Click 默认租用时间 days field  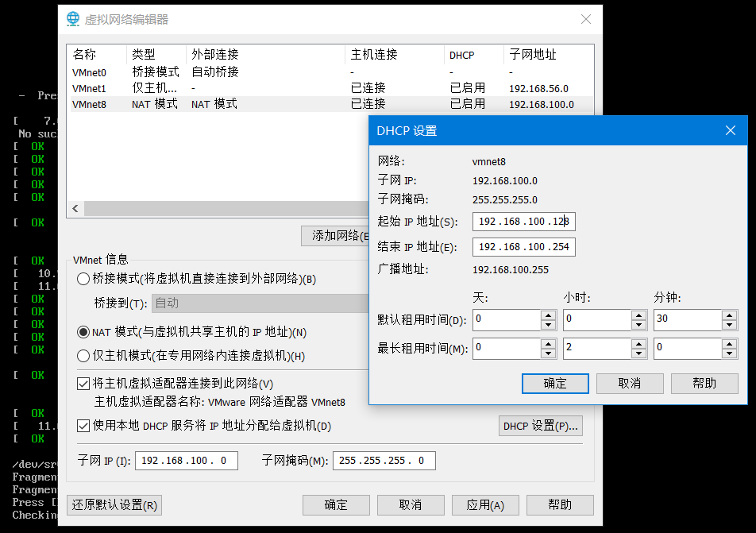coord(507,320)
